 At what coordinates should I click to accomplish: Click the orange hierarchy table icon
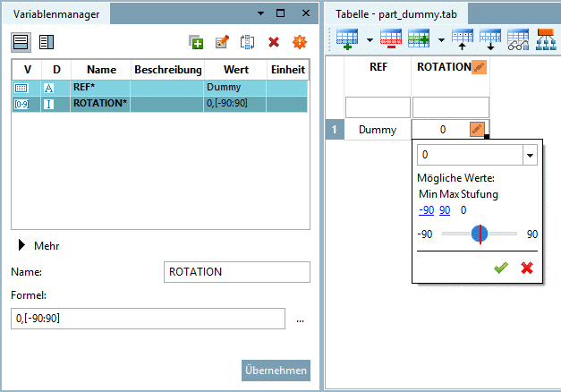click(546, 39)
